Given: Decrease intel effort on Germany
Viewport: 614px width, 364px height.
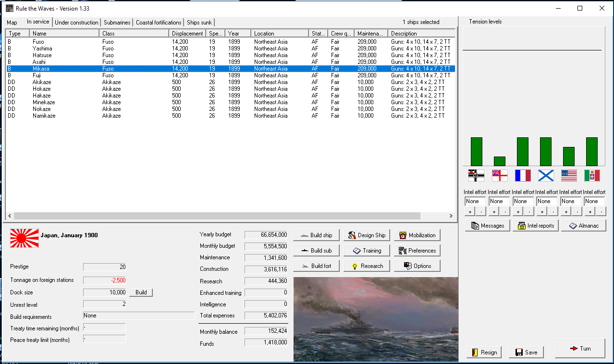Looking at the screenshot, I should pyautogui.click(x=481, y=211).
